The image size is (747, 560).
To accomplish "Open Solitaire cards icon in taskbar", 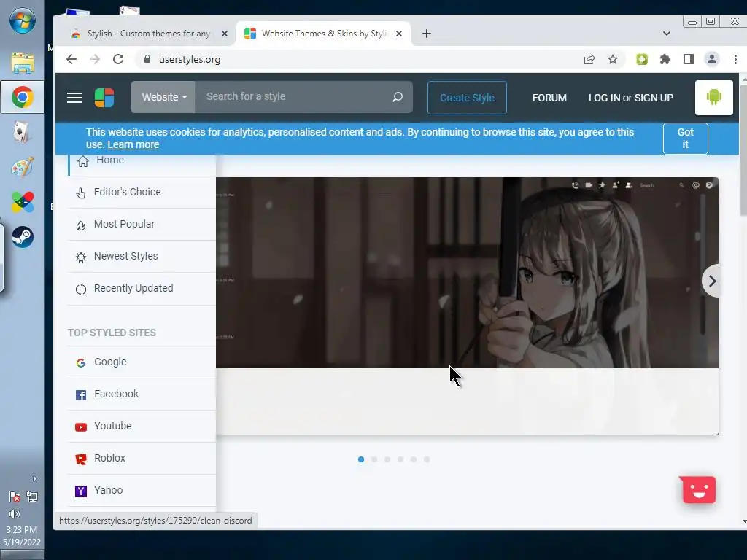I will pos(21,132).
